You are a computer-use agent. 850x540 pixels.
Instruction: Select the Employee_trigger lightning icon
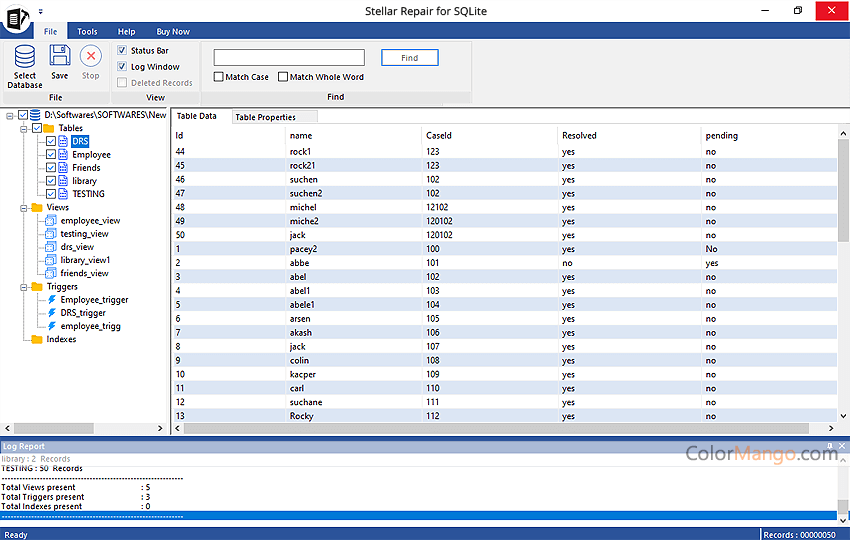pyautogui.click(x=51, y=300)
